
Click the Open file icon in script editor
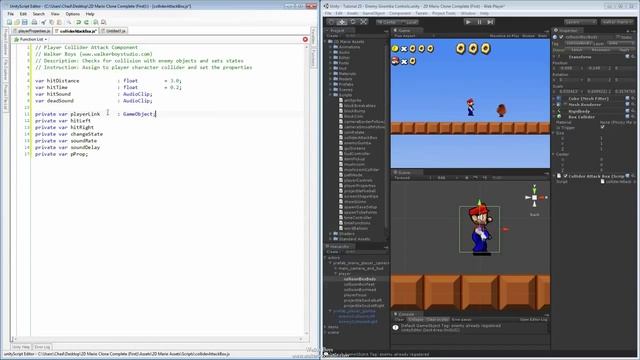pyautogui.click(x=17, y=22)
